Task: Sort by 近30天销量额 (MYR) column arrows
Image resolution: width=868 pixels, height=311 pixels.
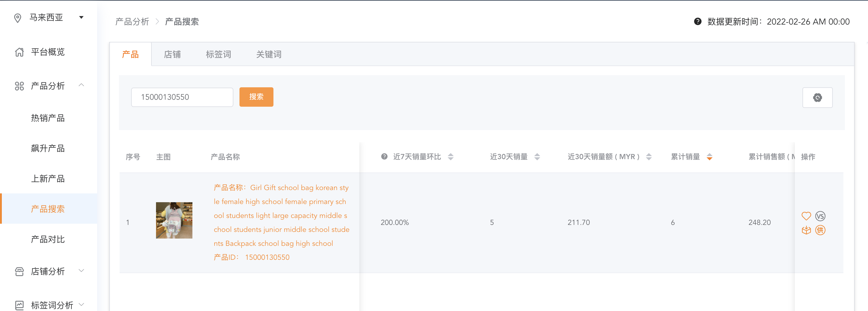Action: point(649,157)
